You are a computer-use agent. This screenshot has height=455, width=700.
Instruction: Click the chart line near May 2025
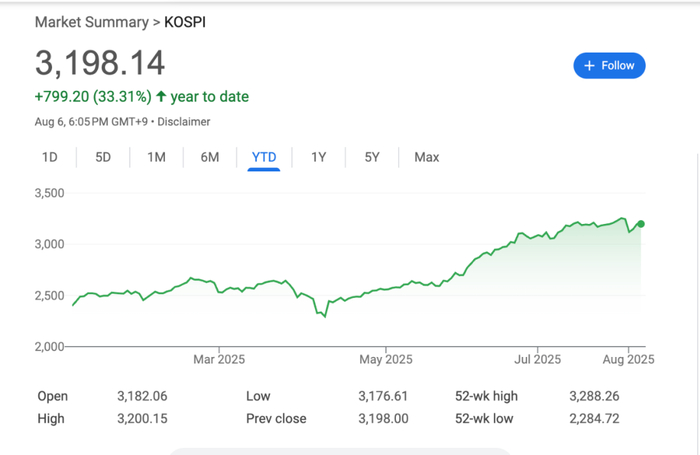click(x=385, y=290)
